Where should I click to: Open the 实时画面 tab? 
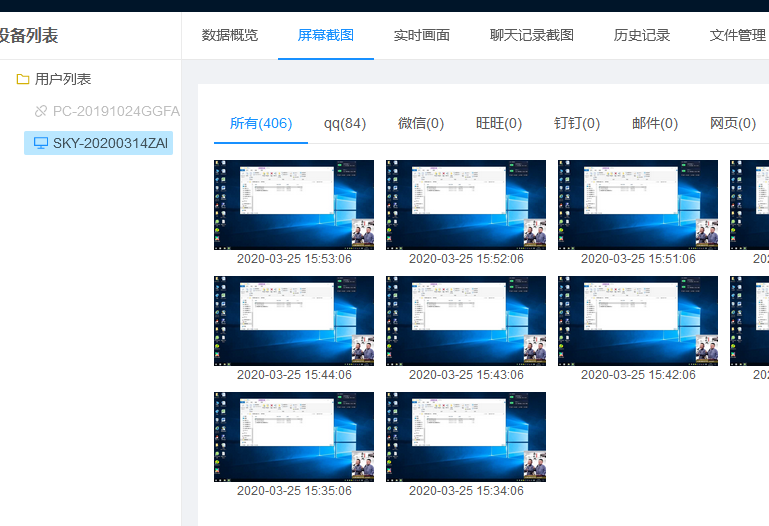pyautogui.click(x=421, y=35)
